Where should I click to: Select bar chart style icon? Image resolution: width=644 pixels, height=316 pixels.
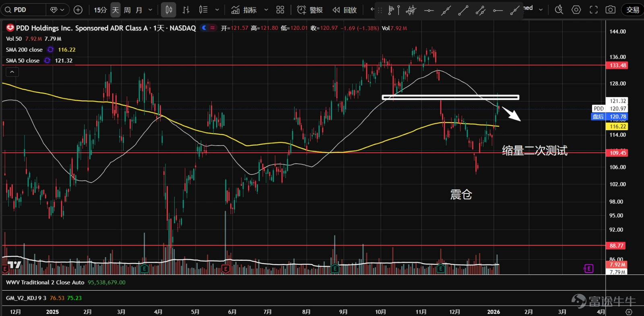point(186,10)
